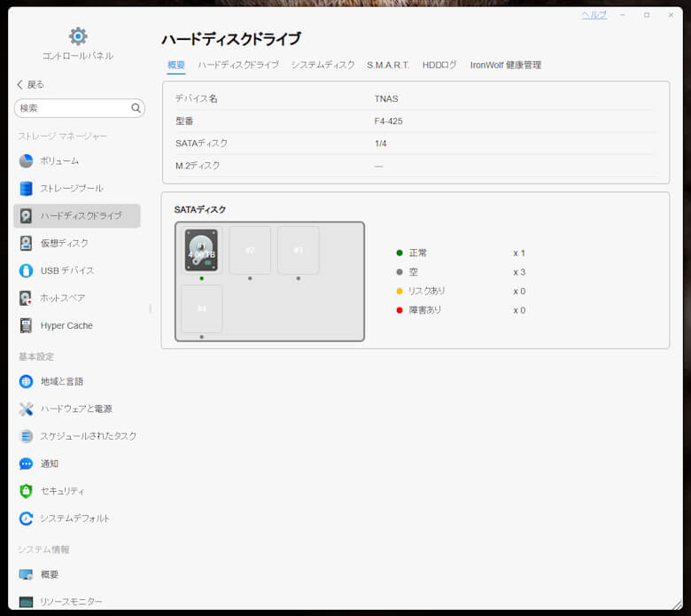Click the sidebar search input field
Viewport: 691px width, 616px height.
(x=73, y=108)
